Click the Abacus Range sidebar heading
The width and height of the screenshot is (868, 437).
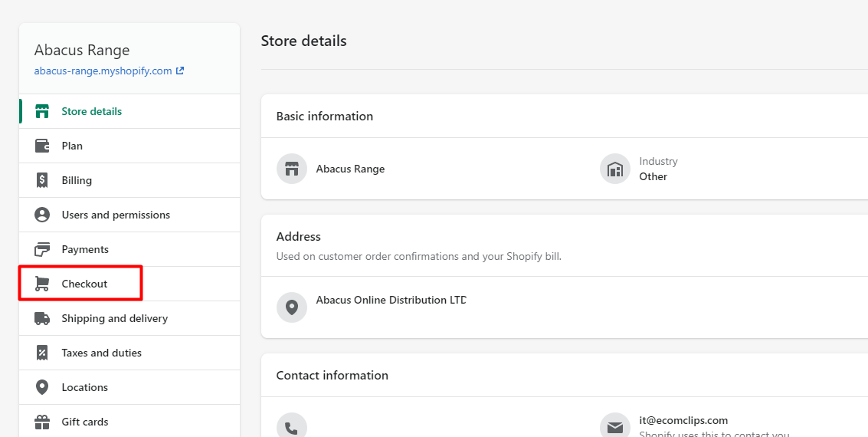coord(82,50)
